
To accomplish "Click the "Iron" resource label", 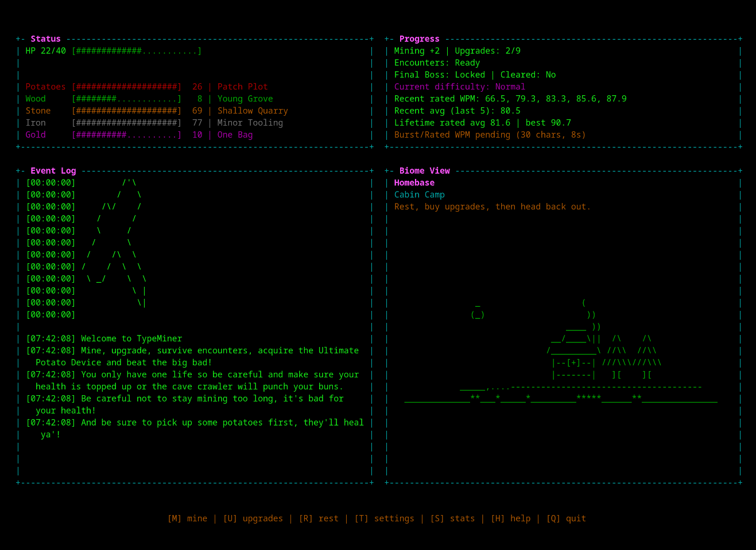I will pyautogui.click(x=36, y=123).
